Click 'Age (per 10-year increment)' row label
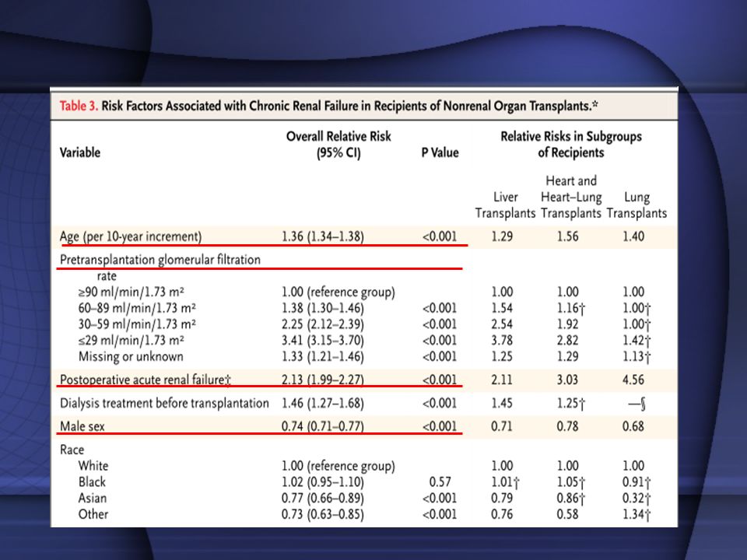Viewport: 747px width, 560px height. tap(131, 236)
